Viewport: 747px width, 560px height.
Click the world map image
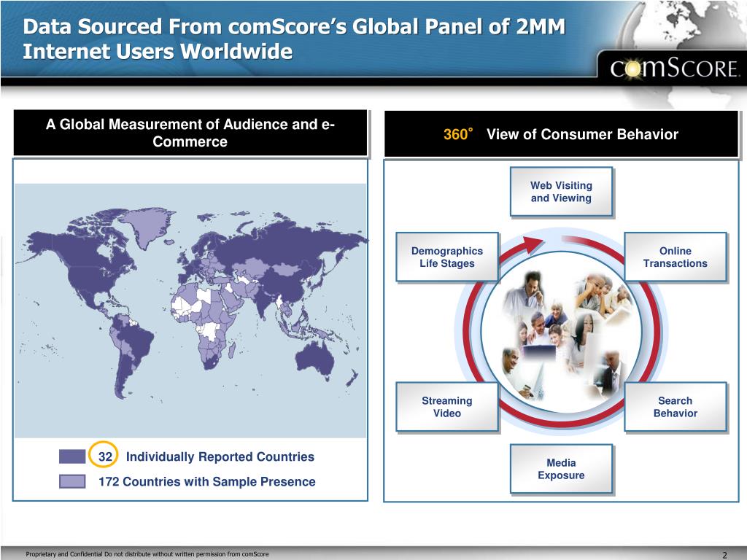coord(190,311)
